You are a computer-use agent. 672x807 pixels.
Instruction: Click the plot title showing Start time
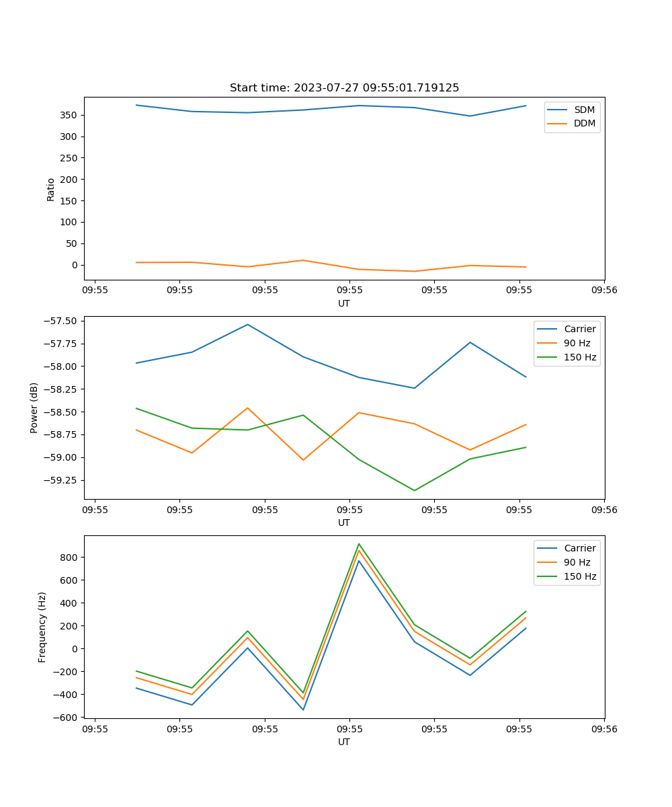point(344,88)
